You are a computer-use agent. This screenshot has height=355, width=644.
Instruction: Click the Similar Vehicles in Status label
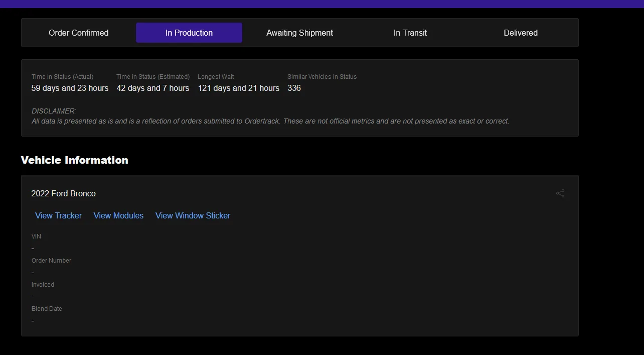click(322, 77)
